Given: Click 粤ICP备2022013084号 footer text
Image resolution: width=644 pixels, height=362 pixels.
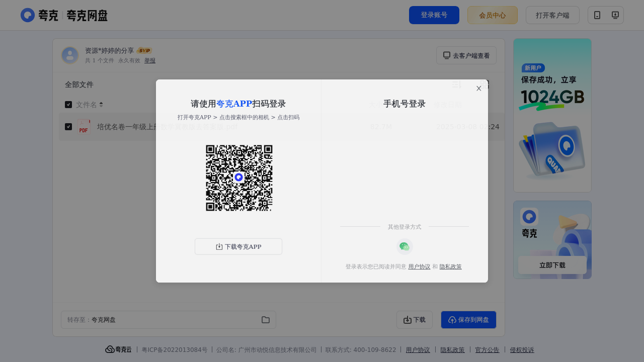Looking at the screenshot, I should (x=175, y=350).
